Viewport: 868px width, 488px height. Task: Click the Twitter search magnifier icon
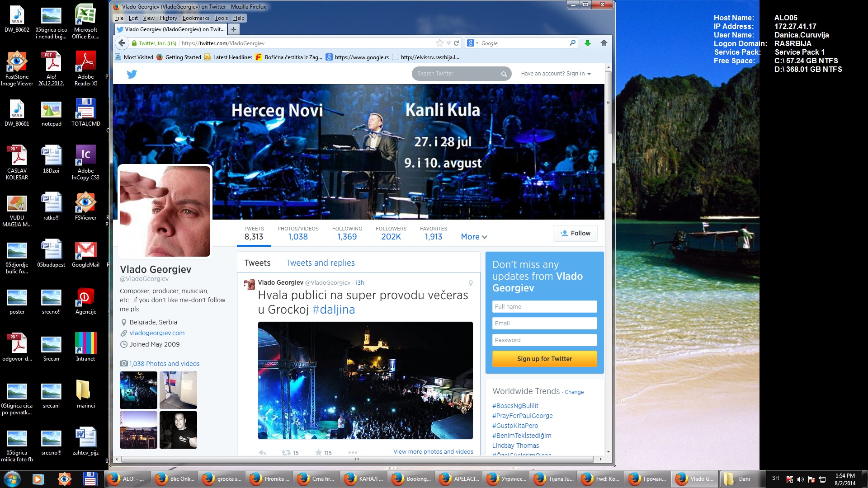[504, 74]
